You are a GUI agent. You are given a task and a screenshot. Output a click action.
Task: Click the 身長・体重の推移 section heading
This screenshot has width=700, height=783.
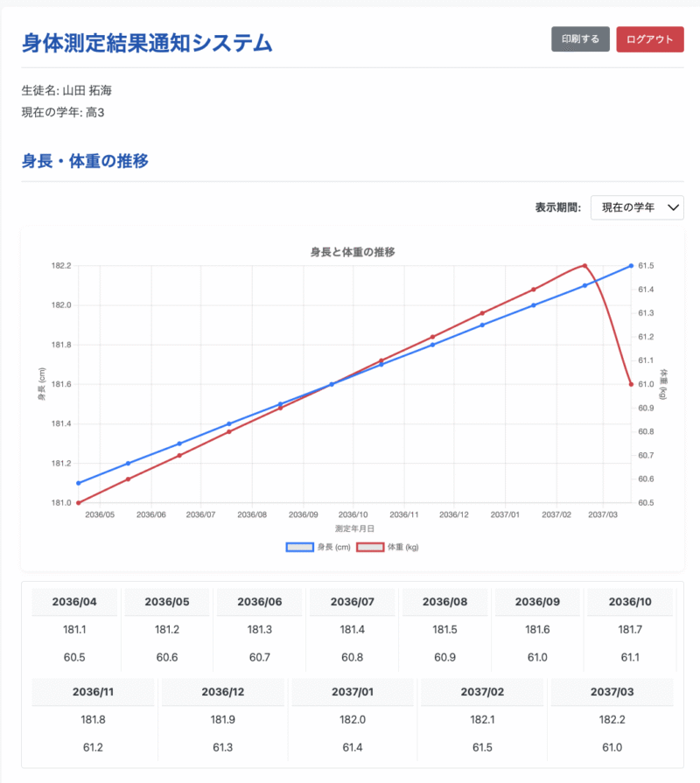pyautogui.click(x=85, y=161)
